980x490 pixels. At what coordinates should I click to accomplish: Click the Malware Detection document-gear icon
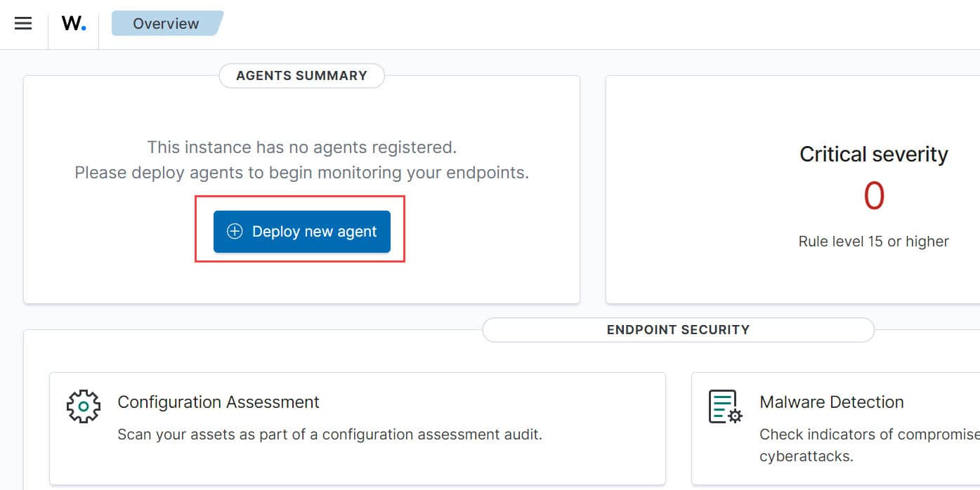point(726,406)
